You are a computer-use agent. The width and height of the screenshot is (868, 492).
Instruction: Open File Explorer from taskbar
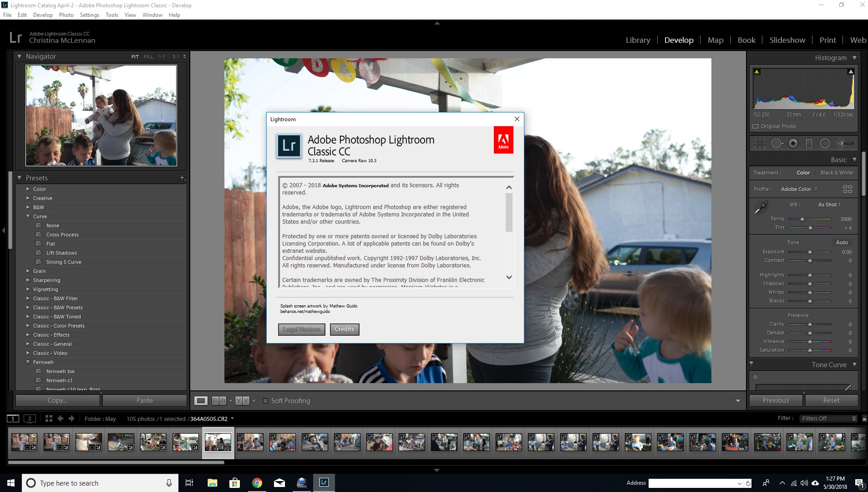[213, 483]
